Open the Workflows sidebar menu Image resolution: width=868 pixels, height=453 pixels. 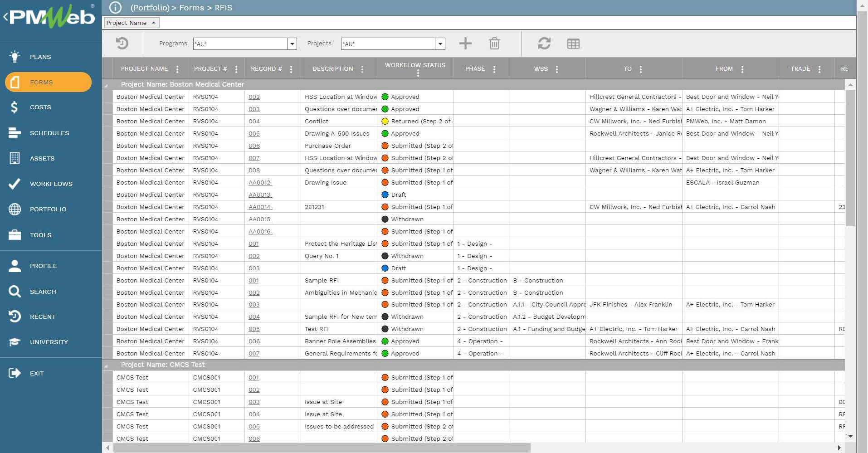(x=51, y=184)
